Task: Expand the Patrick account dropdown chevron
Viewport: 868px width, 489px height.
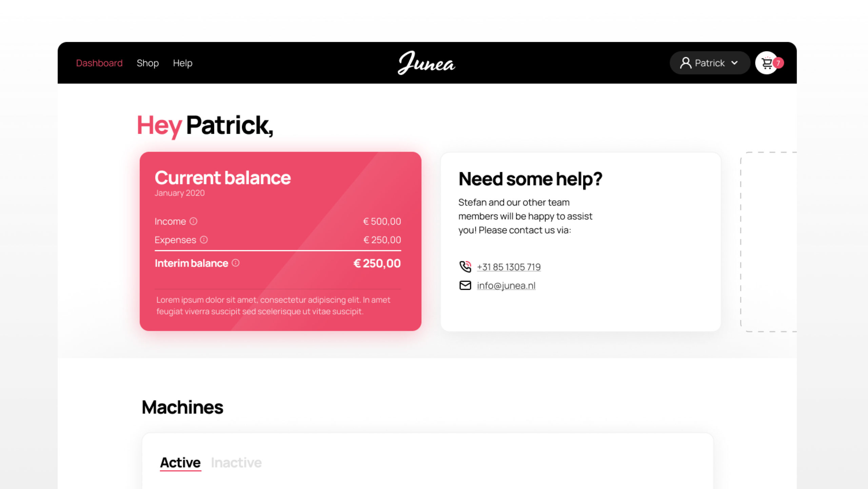Action: point(734,63)
